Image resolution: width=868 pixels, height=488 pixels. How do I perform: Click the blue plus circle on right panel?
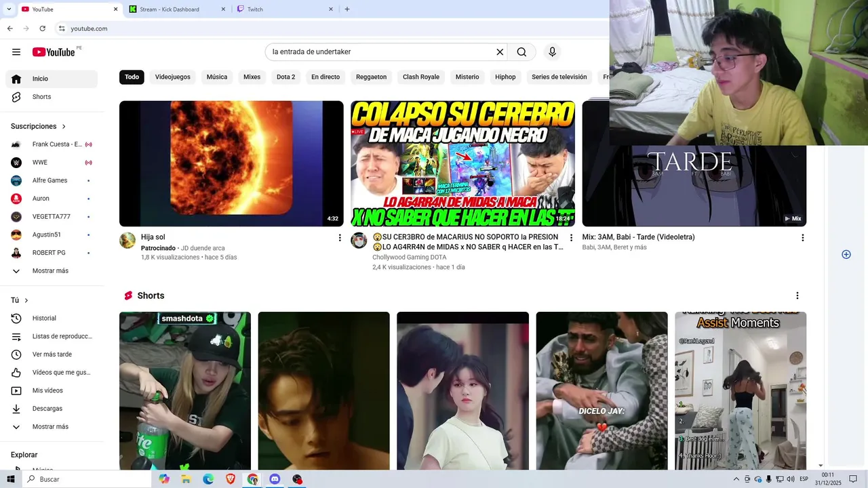click(846, 254)
